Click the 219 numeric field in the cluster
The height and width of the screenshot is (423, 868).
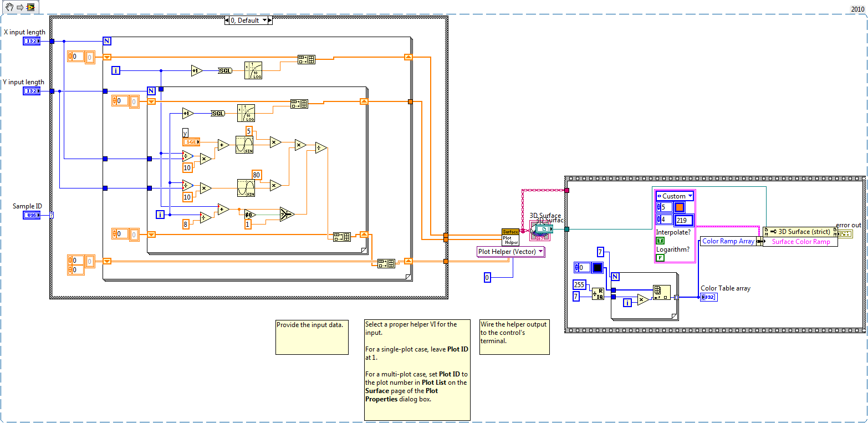684,220
